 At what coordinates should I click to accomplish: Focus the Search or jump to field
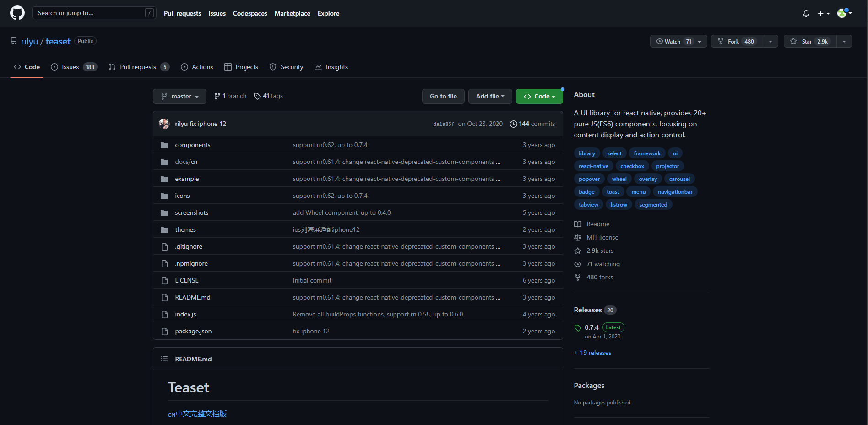(94, 13)
